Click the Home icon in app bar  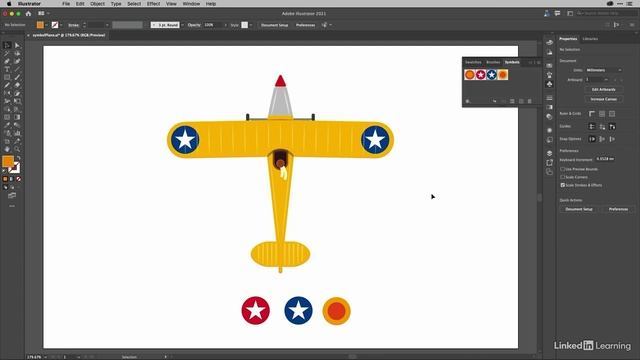tap(28, 13)
